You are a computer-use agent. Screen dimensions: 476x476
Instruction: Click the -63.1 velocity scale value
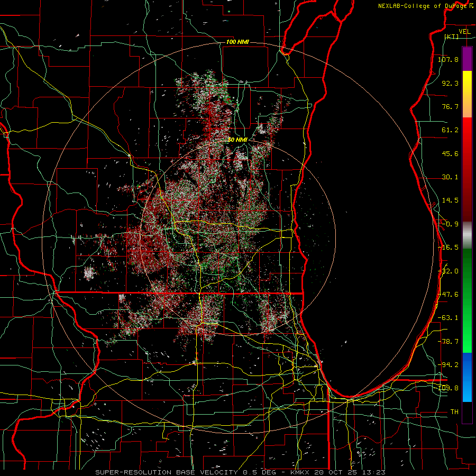[448, 318]
